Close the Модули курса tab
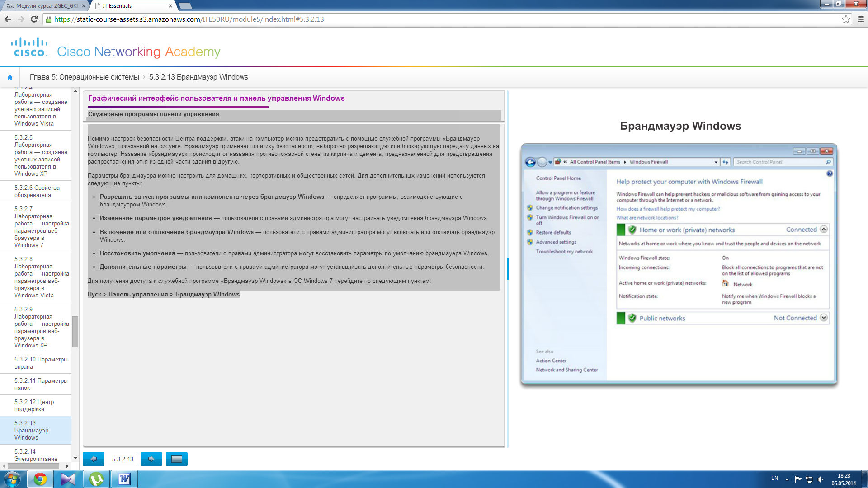The height and width of the screenshot is (488, 868). point(83,6)
